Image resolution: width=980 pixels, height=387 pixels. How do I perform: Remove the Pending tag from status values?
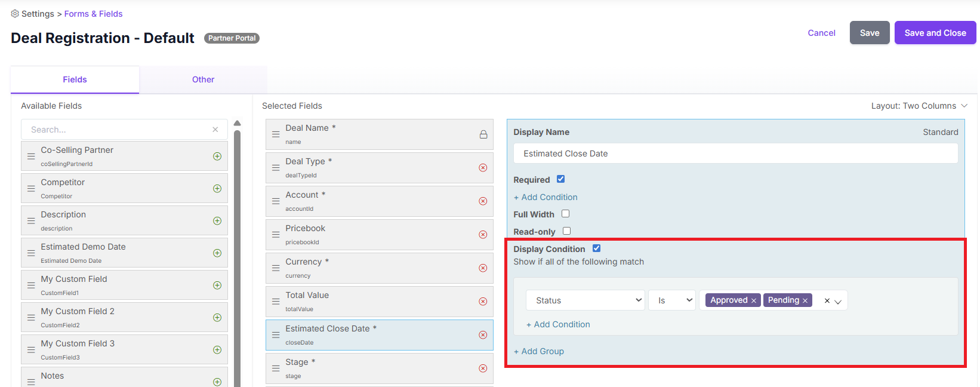805,301
